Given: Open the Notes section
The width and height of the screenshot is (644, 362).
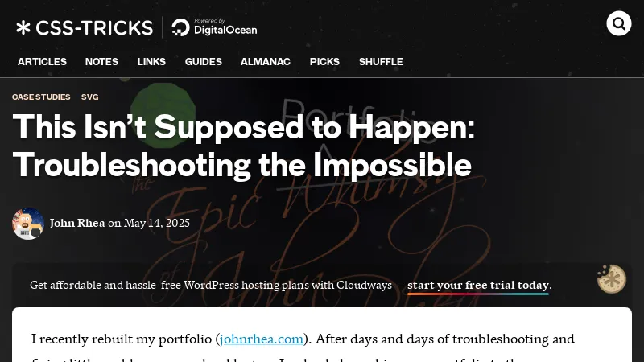Looking at the screenshot, I should point(101,62).
